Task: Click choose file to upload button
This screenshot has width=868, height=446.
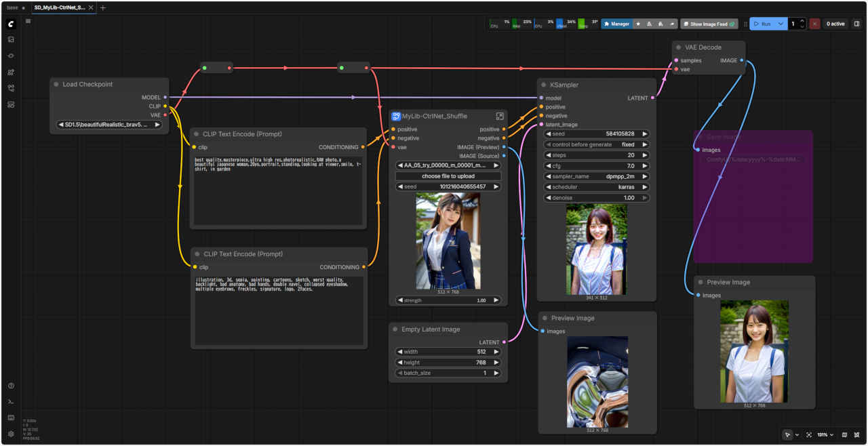Action: pyautogui.click(x=448, y=176)
